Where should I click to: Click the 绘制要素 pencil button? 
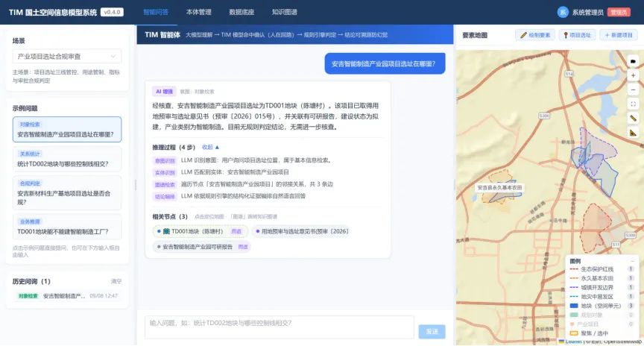point(535,35)
